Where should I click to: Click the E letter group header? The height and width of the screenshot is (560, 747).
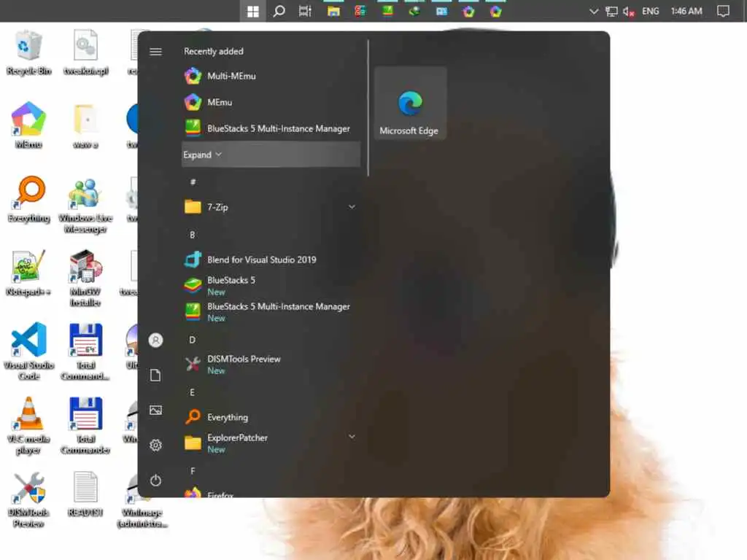pos(193,392)
